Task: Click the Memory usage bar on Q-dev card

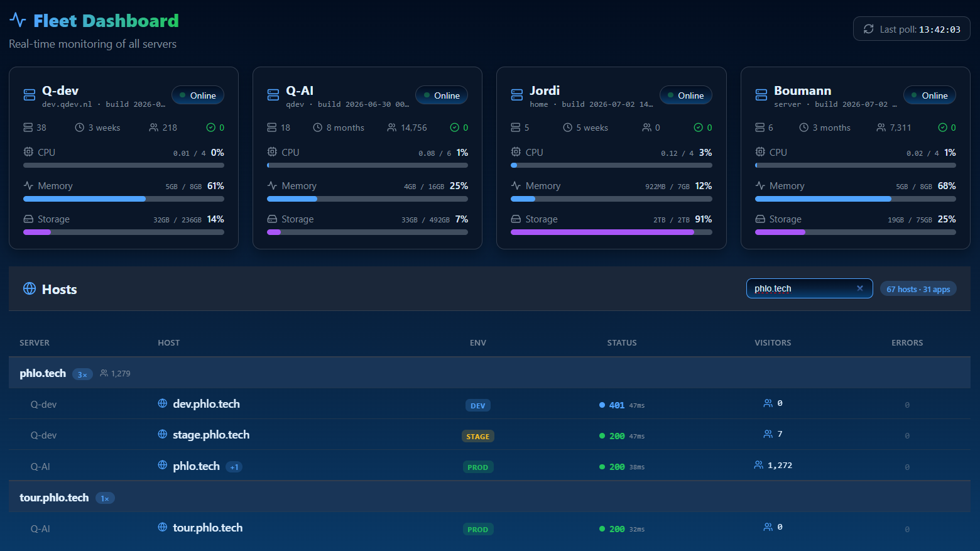Action: click(x=124, y=199)
